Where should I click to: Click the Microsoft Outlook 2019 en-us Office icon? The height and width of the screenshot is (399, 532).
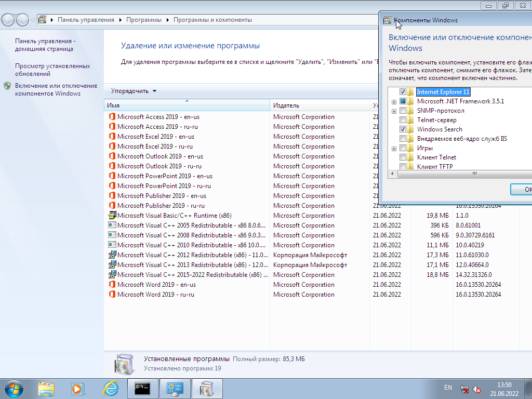click(112, 156)
